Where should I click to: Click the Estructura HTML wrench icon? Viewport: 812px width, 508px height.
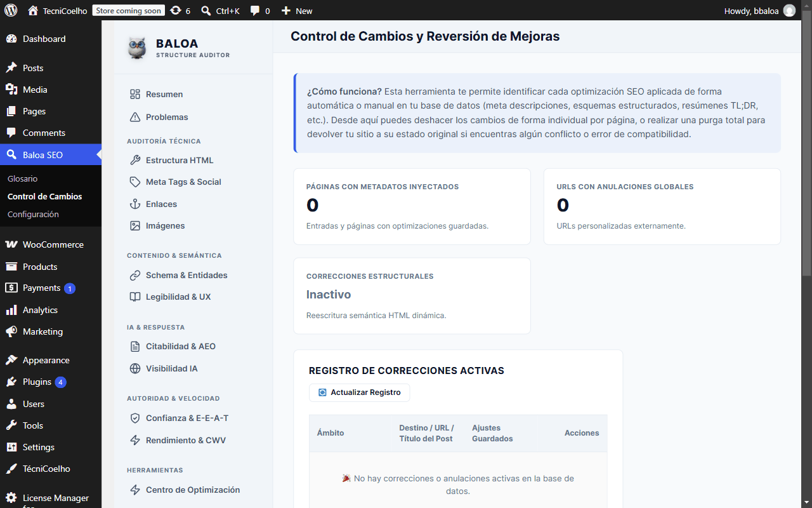(134, 160)
